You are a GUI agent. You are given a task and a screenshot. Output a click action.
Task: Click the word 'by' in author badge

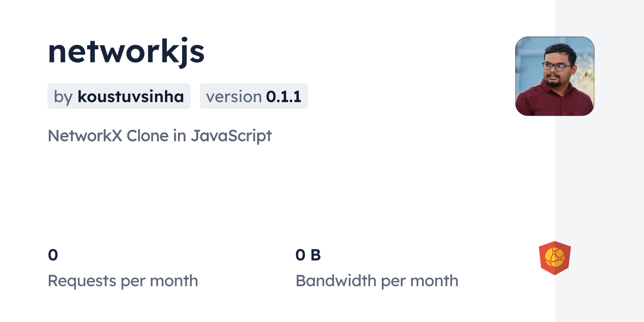[x=63, y=97]
